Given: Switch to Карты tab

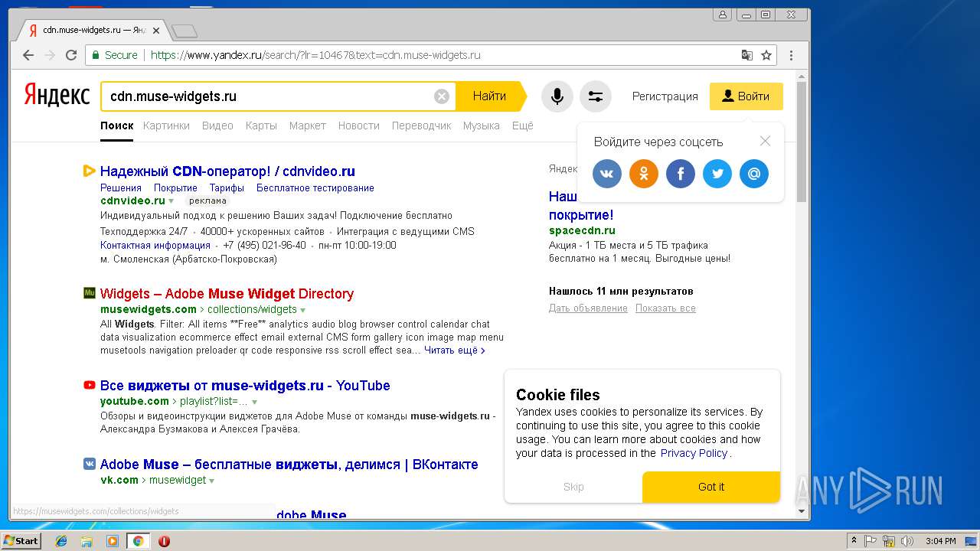Looking at the screenshot, I should pyautogui.click(x=261, y=126).
